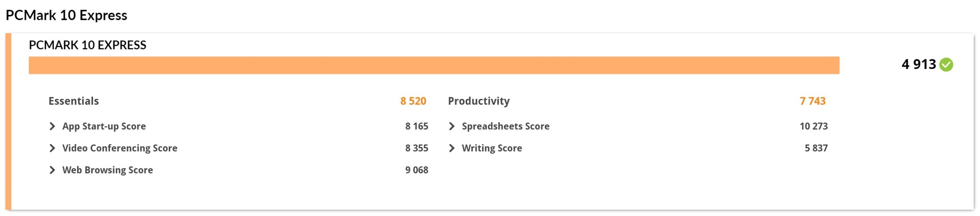
Task: Click the Essentials group heading
Action: (x=73, y=101)
